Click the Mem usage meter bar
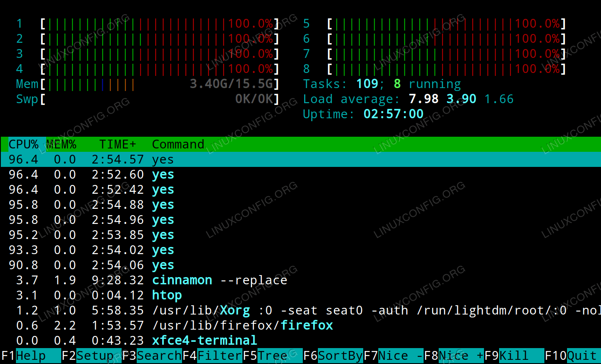The height and width of the screenshot is (364, 601). [159, 84]
